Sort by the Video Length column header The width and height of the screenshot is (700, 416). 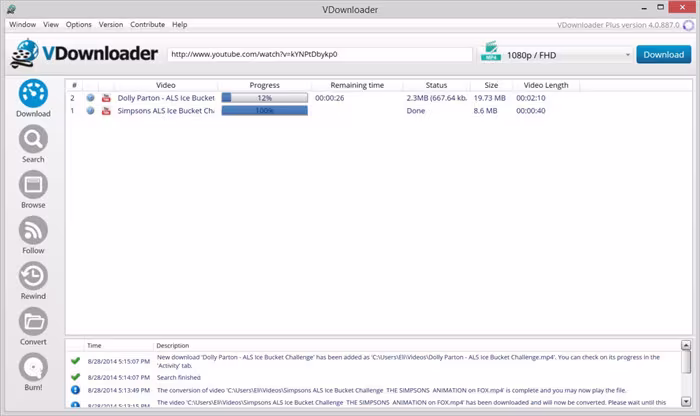click(x=546, y=85)
